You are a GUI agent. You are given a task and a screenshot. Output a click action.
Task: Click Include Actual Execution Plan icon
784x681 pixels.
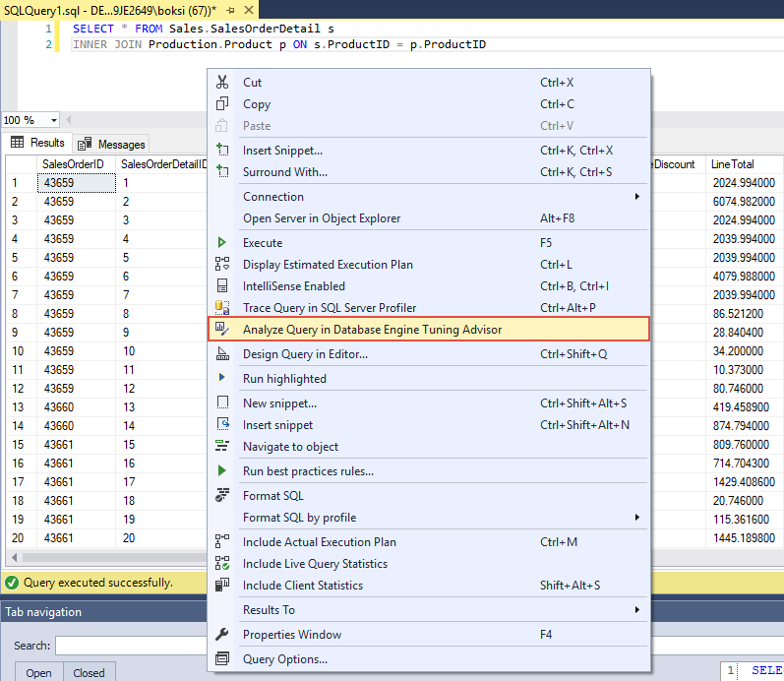click(222, 541)
